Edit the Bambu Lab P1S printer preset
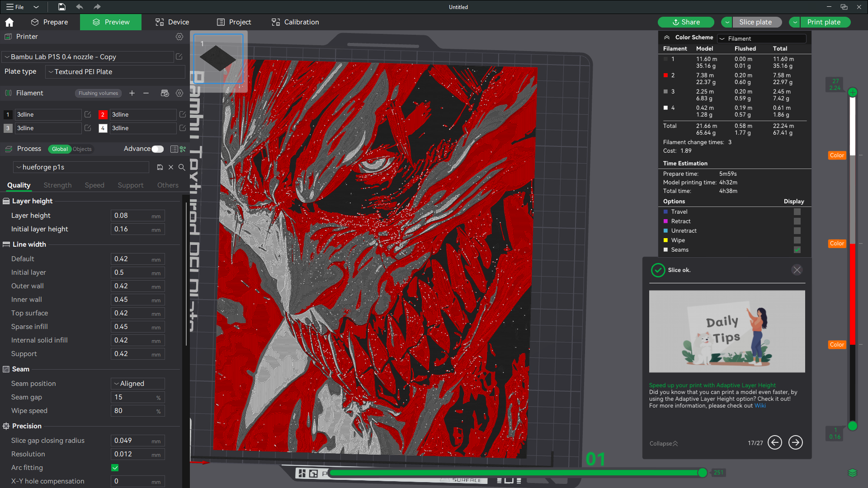 point(179,56)
